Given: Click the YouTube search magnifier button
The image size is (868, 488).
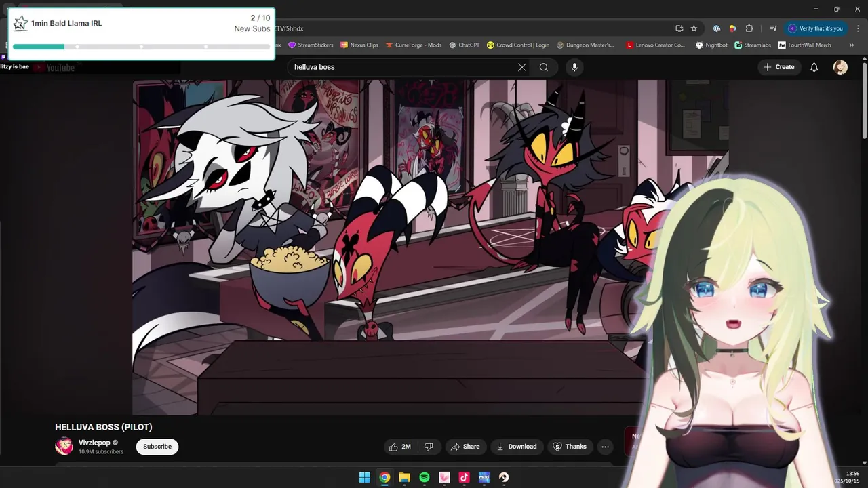Looking at the screenshot, I should (544, 67).
